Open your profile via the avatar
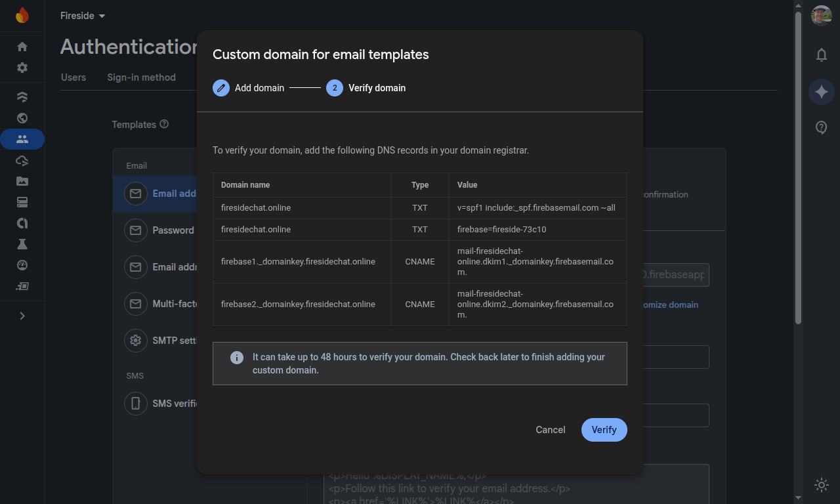This screenshot has width=840, height=504. [821, 15]
